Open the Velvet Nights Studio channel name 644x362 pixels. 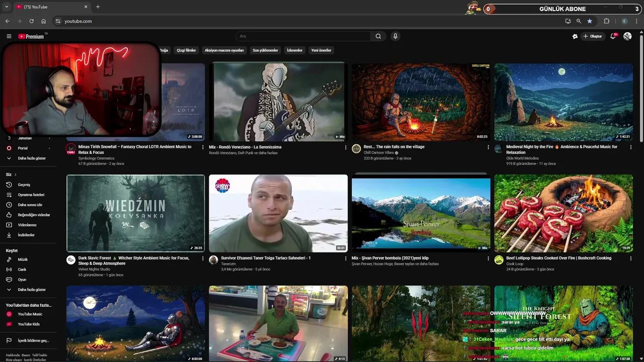[x=94, y=269]
